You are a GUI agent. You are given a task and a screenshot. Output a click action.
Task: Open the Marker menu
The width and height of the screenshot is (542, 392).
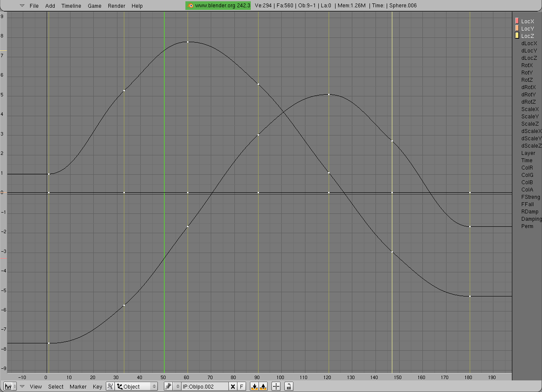[78, 386]
